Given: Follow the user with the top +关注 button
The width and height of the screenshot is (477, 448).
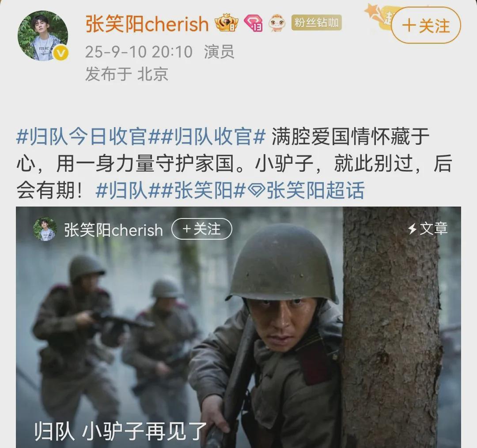Looking at the screenshot, I should coord(426,26).
